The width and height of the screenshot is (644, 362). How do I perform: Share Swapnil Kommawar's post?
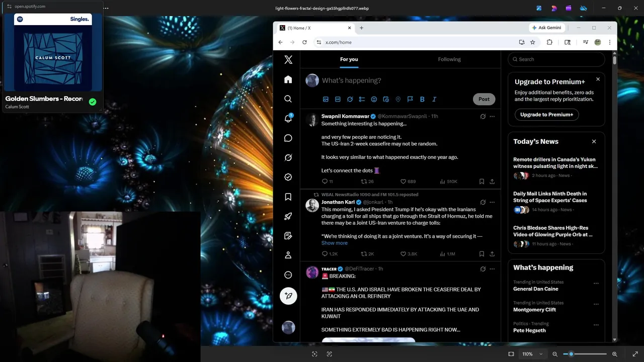pos(492,182)
